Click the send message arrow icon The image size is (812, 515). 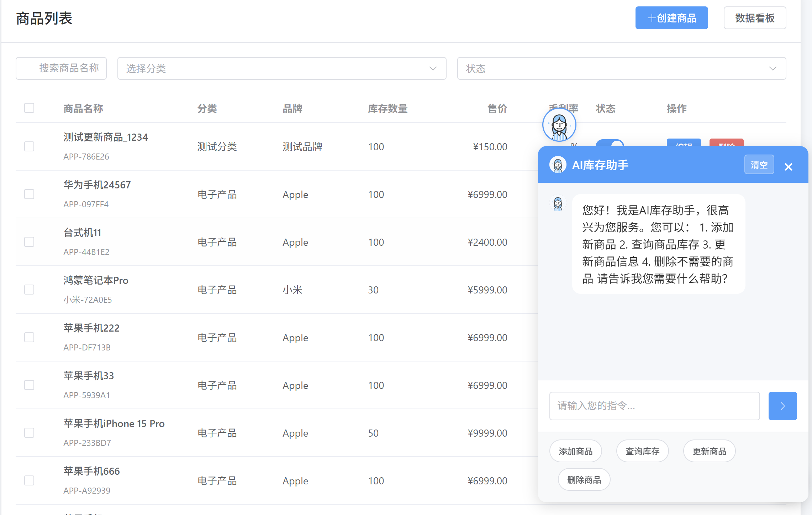pos(782,406)
